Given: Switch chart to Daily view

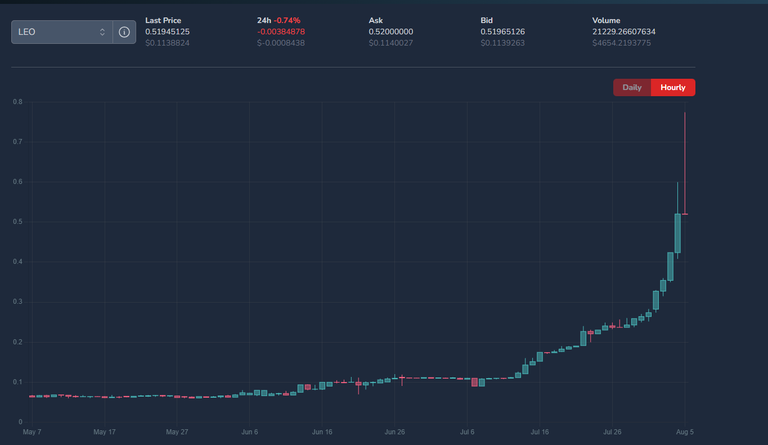Looking at the screenshot, I should [x=632, y=88].
